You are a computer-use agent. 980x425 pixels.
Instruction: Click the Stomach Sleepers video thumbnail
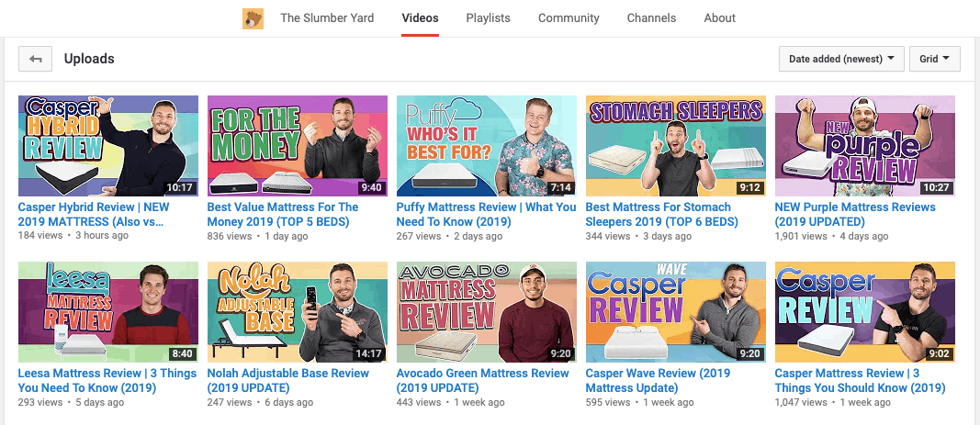pyautogui.click(x=675, y=146)
